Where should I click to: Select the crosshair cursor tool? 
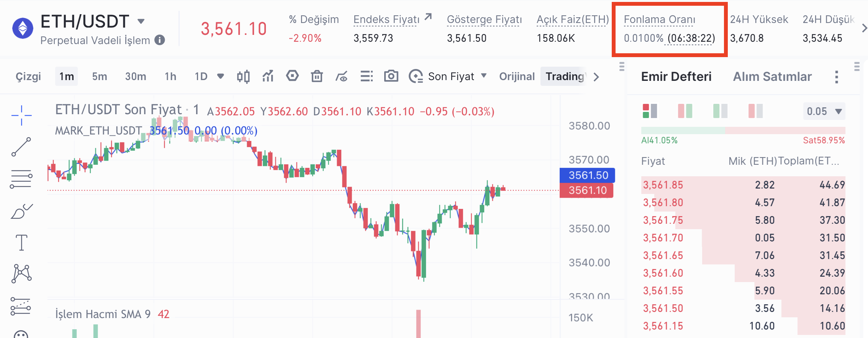[21, 115]
